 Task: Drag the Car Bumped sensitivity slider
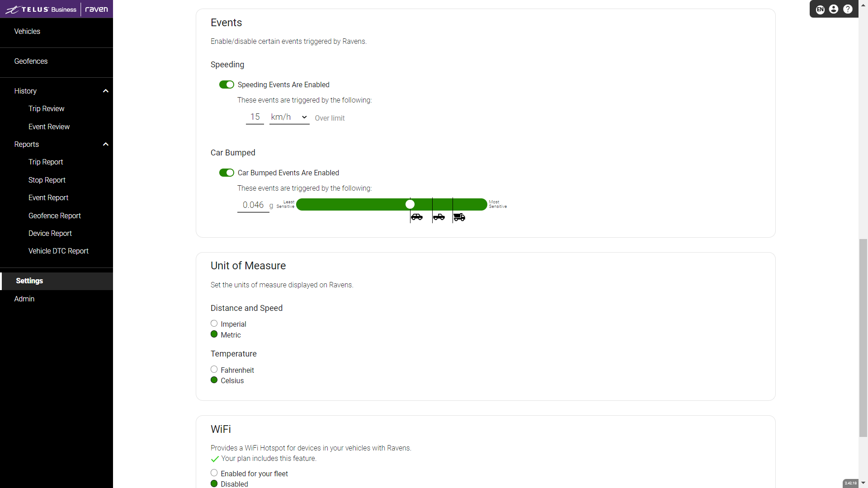click(x=411, y=204)
